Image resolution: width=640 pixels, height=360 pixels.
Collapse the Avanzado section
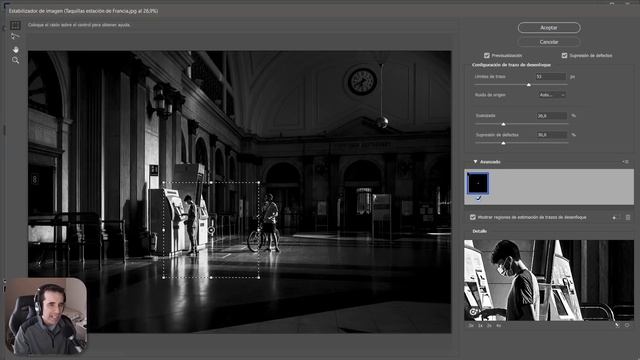tap(475, 162)
